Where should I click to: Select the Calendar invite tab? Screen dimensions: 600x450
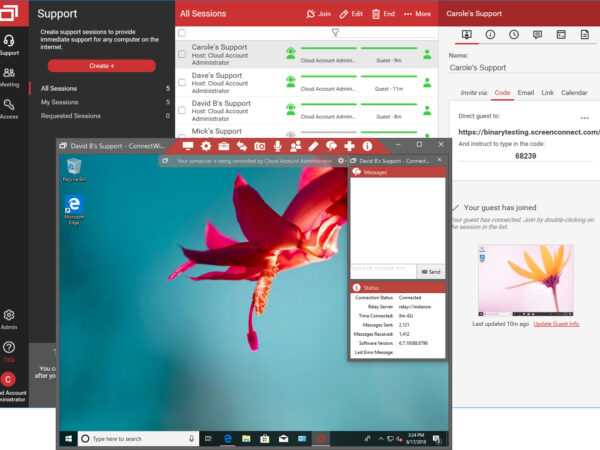[x=574, y=93]
